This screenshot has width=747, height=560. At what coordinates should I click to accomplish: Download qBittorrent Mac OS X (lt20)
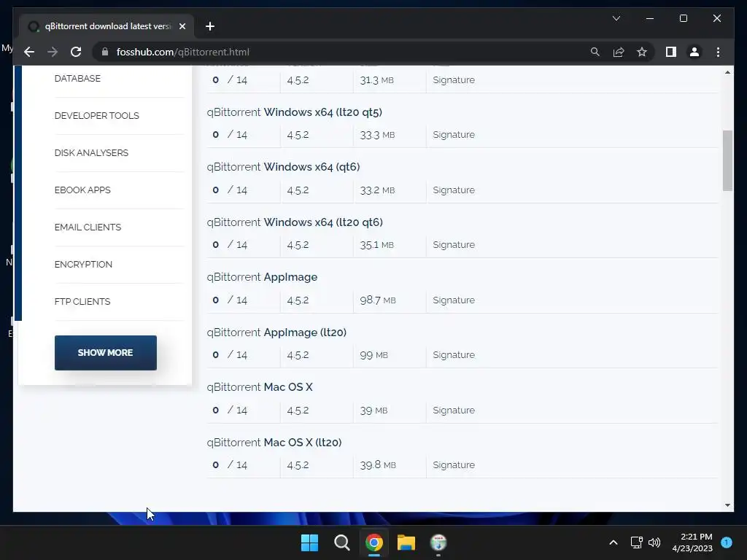click(x=274, y=443)
